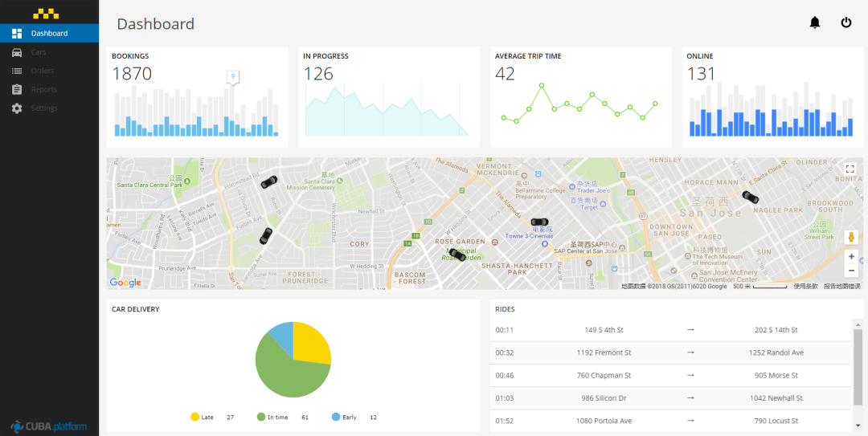Go to the Orders page

click(x=42, y=71)
